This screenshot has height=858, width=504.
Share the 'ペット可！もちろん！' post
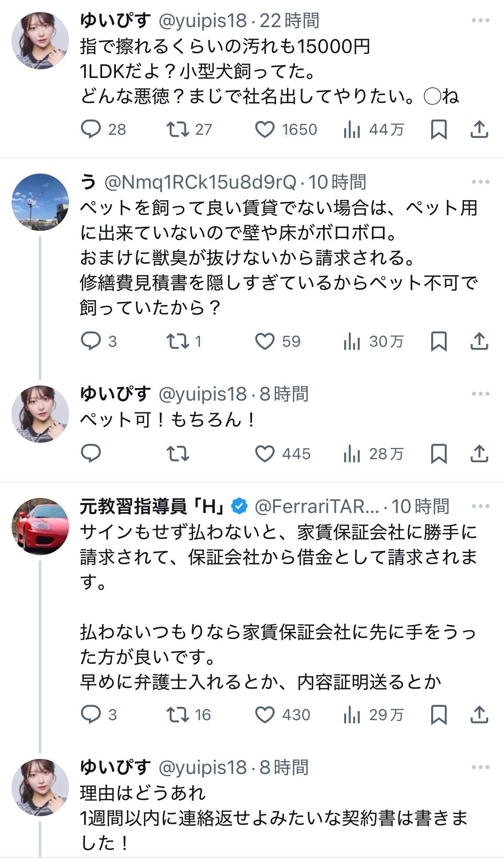point(479,454)
